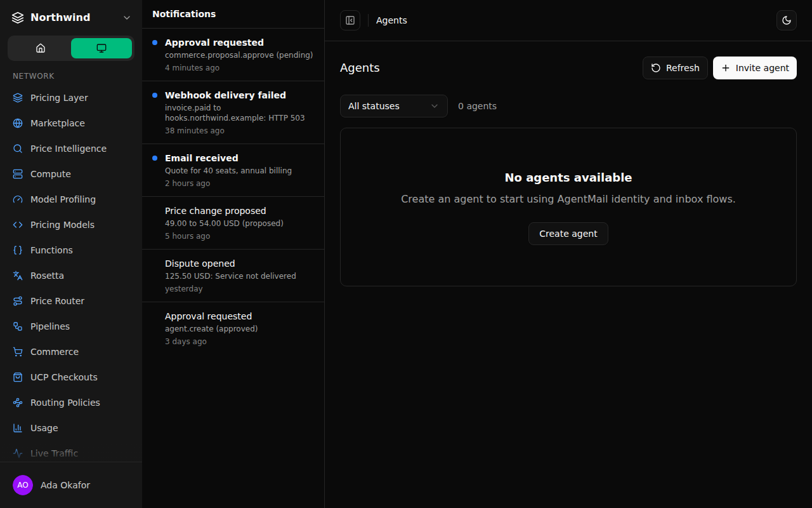Viewport: 812px width, 508px height.
Task: Open the Pricing Layer stack icon
Action: pos(18,98)
